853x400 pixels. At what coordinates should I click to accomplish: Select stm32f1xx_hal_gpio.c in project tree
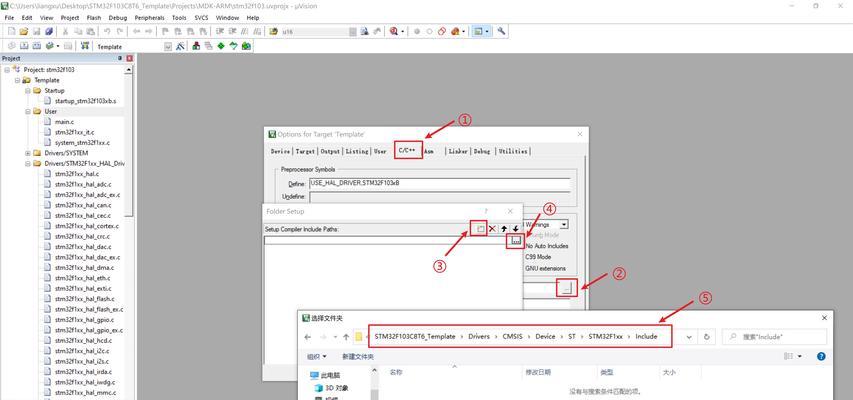(x=84, y=319)
